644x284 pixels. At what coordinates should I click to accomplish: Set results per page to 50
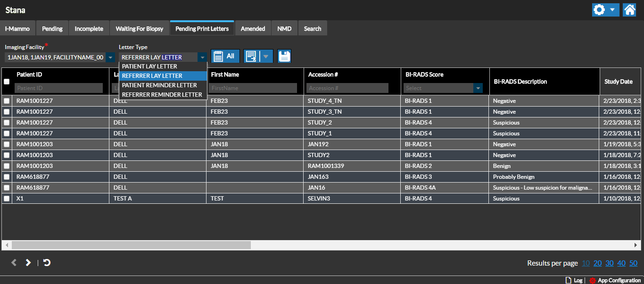(633, 263)
